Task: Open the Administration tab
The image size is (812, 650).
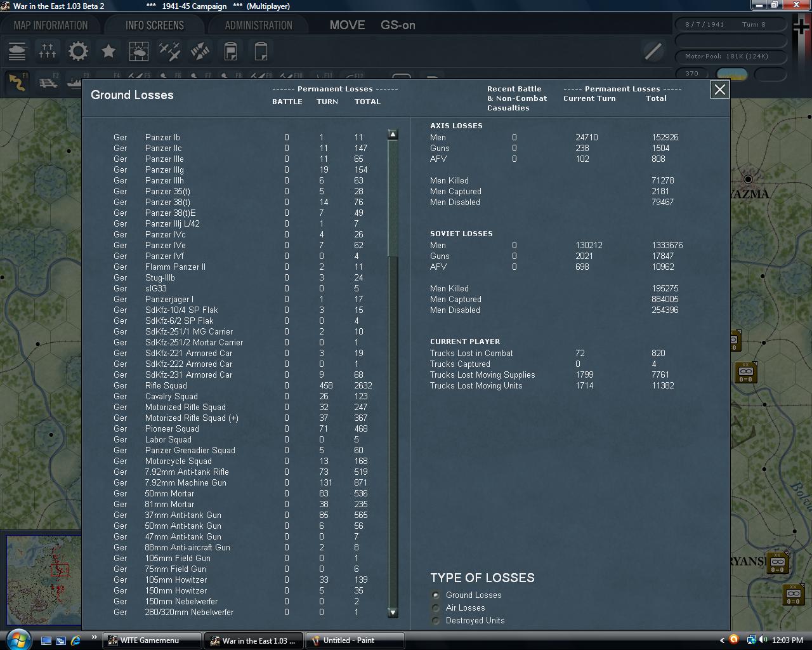Action: point(259,25)
